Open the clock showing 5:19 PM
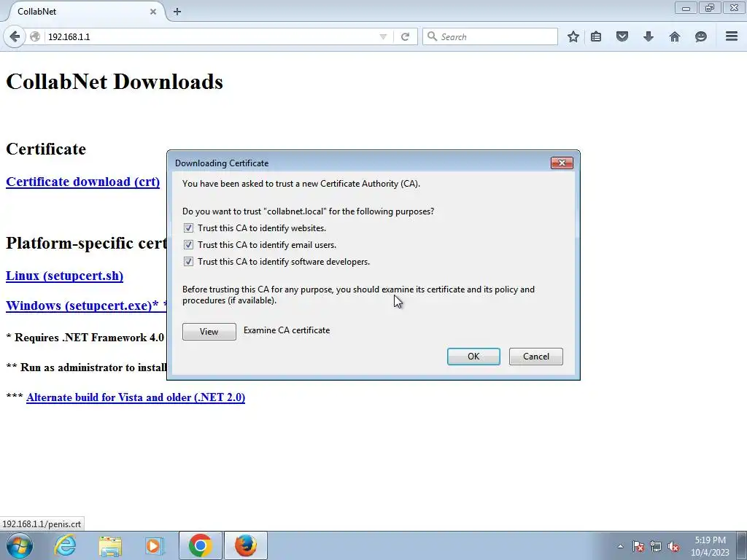 point(711,546)
